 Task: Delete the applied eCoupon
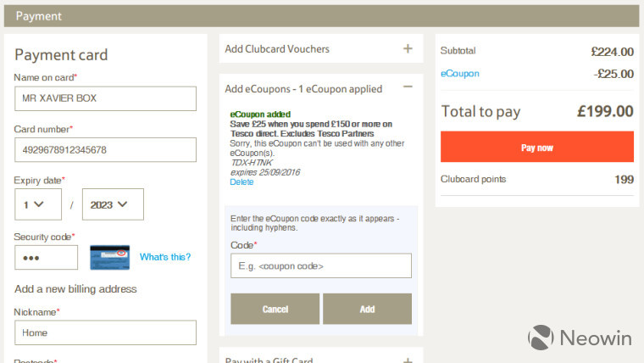click(241, 181)
